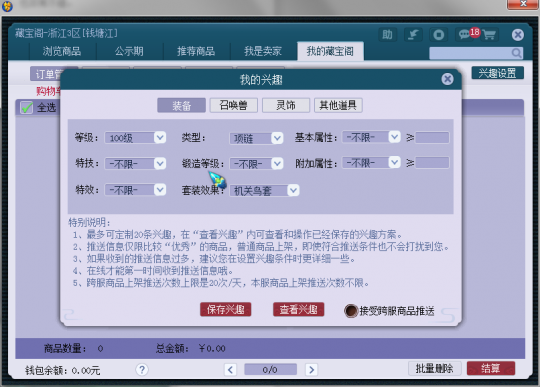Go to previous page arrow
This screenshot has width=540, height=387.
click(230, 369)
